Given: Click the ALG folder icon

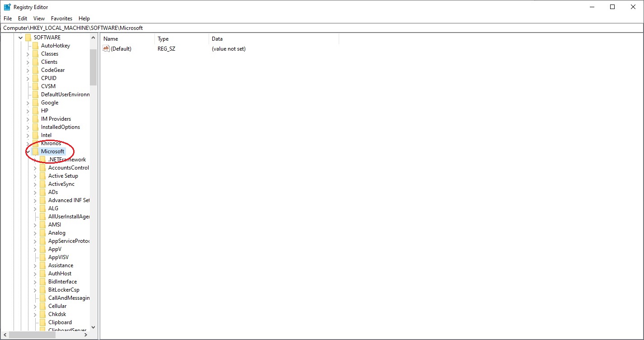Looking at the screenshot, I should coord(42,208).
